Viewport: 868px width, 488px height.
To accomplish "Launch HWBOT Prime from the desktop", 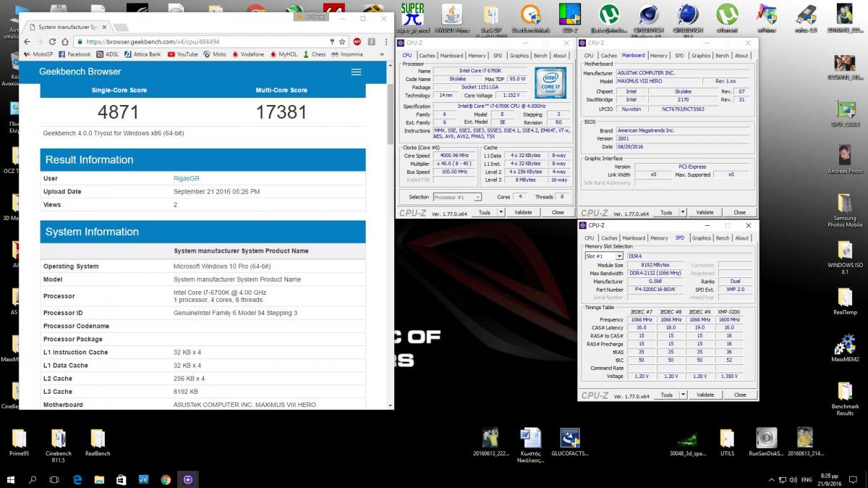I will click(451, 17).
